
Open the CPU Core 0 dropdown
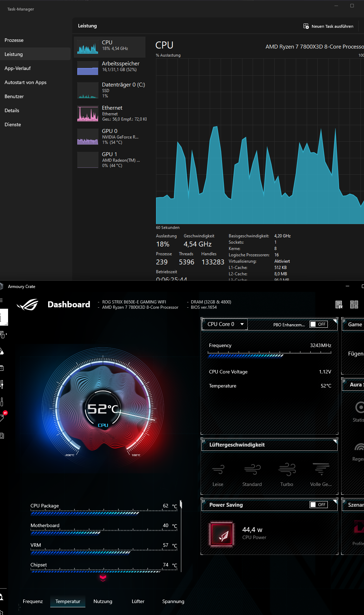225,324
